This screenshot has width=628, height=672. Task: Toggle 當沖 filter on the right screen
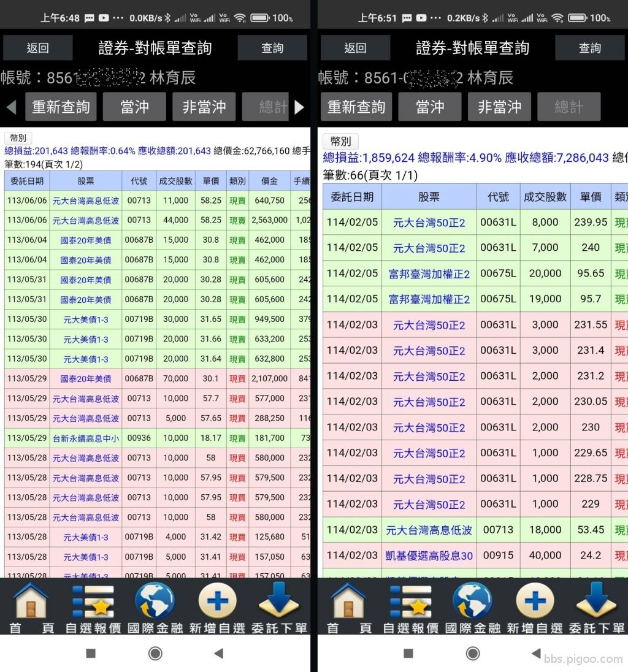(430, 106)
